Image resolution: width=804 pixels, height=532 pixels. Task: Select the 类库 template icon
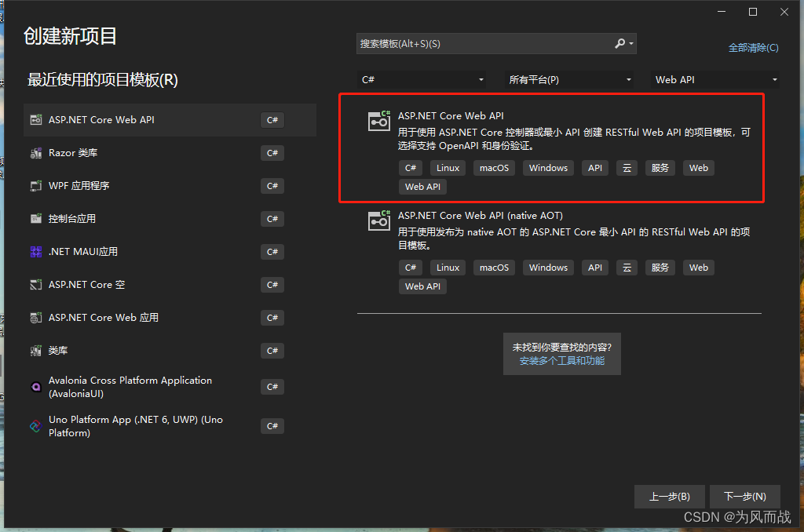pyautogui.click(x=35, y=351)
